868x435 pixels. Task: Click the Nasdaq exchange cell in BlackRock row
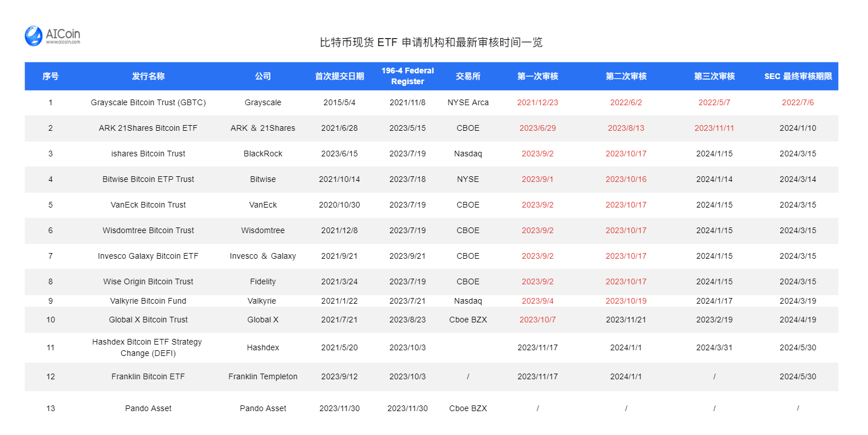[x=468, y=154]
